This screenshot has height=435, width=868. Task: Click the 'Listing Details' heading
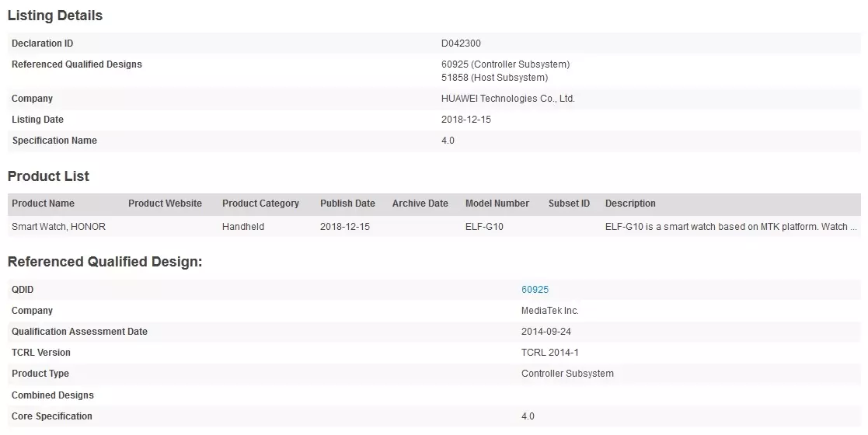click(x=55, y=16)
